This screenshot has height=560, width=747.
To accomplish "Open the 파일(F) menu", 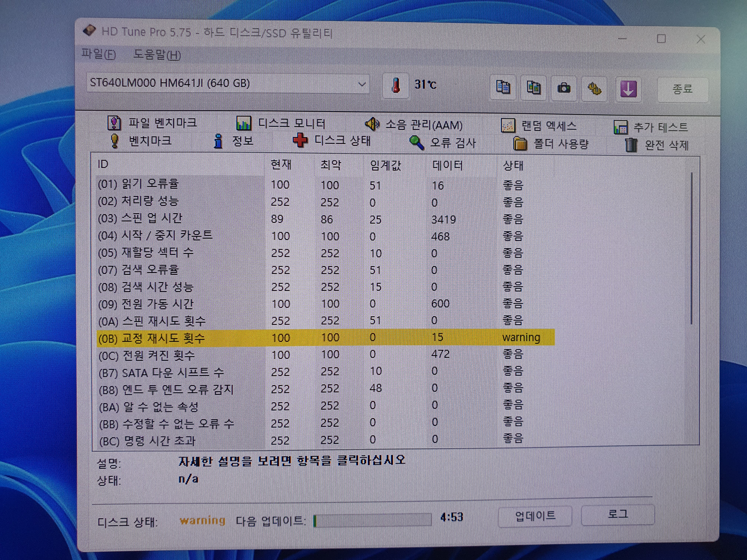I will point(99,54).
